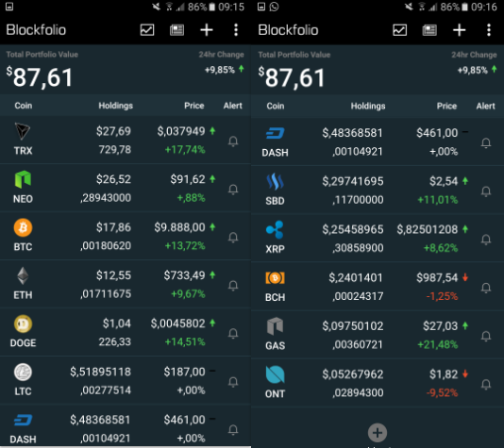Viewport: 504px width, 448px height.
Task: Tap plus add-coin icon in right header
Action: click(x=459, y=30)
